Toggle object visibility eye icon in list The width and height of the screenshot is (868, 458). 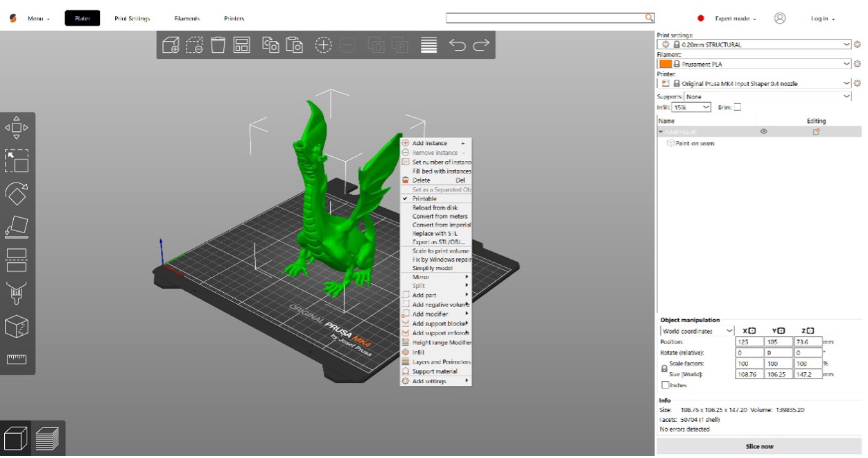tap(764, 131)
